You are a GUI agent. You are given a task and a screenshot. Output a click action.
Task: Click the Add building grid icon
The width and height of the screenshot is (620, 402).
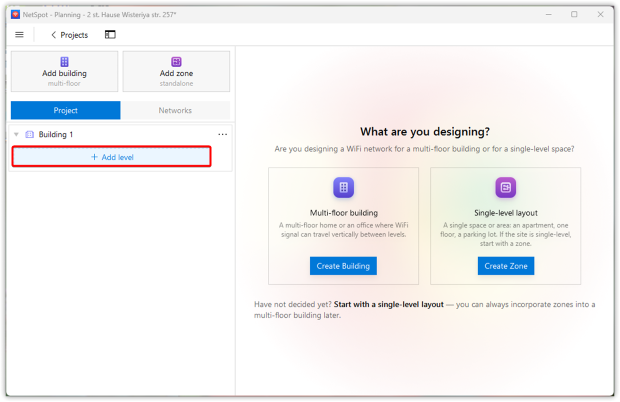click(64, 62)
